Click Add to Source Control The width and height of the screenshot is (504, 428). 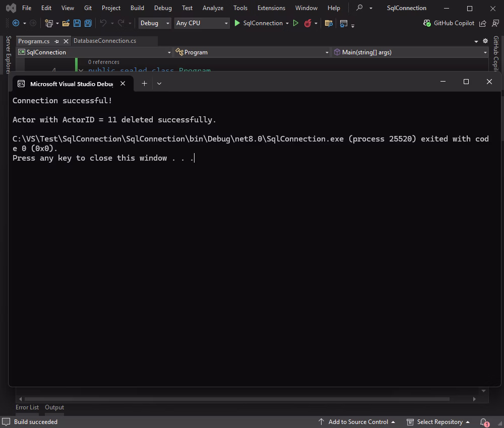[360, 422]
